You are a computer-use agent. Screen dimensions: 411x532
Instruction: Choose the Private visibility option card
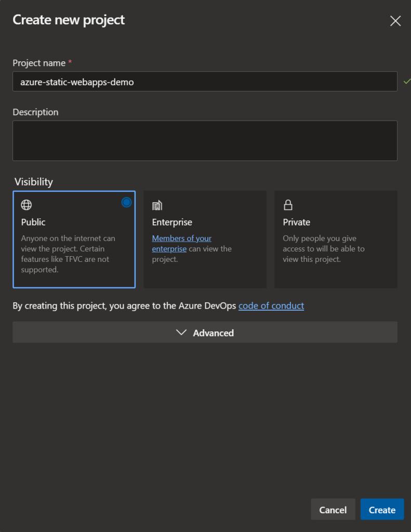336,240
